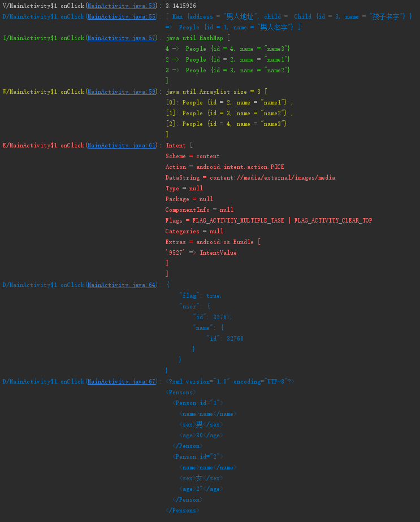The height and width of the screenshot is (522, 420).
Task: Click the DataString content URI line
Action: (250, 177)
